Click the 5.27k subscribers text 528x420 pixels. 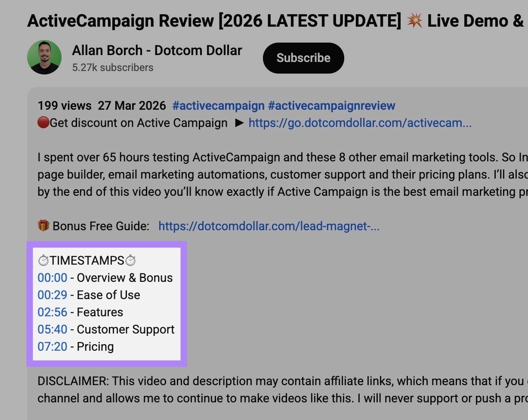tap(113, 68)
